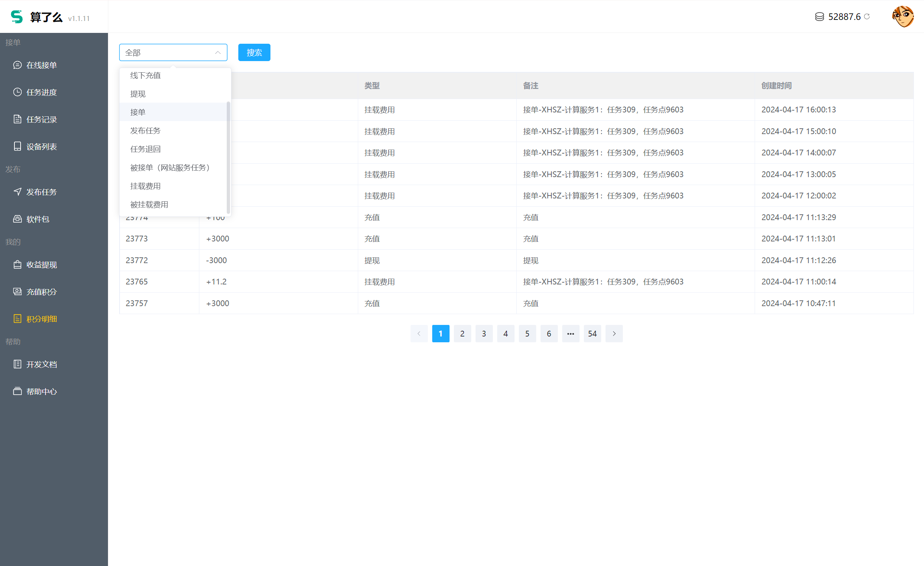Viewport: 924px width, 566px height.
Task: Go to 充值积分 sidebar menu item
Action: pyautogui.click(x=41, y=292)
